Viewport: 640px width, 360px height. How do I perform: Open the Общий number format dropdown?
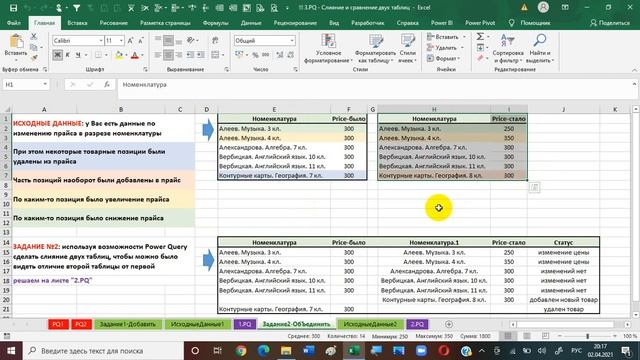pyautogui.click(x=292, y=40)
